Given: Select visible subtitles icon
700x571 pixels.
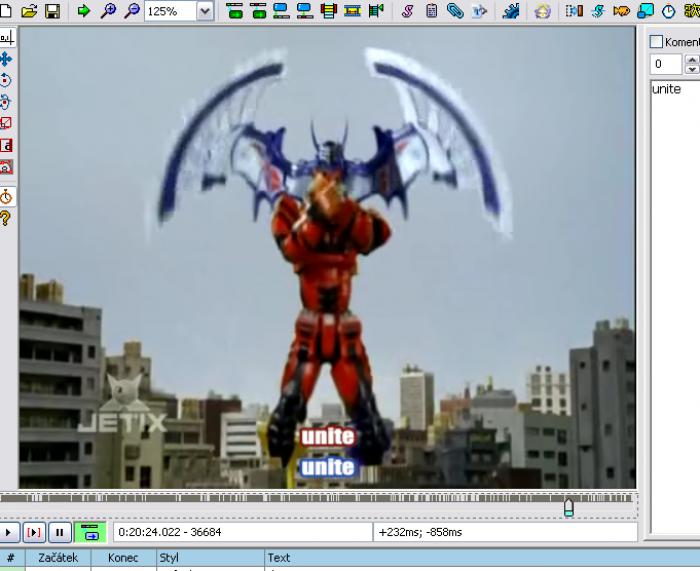Looking at the screenshot, I should (x=329, y=10).
